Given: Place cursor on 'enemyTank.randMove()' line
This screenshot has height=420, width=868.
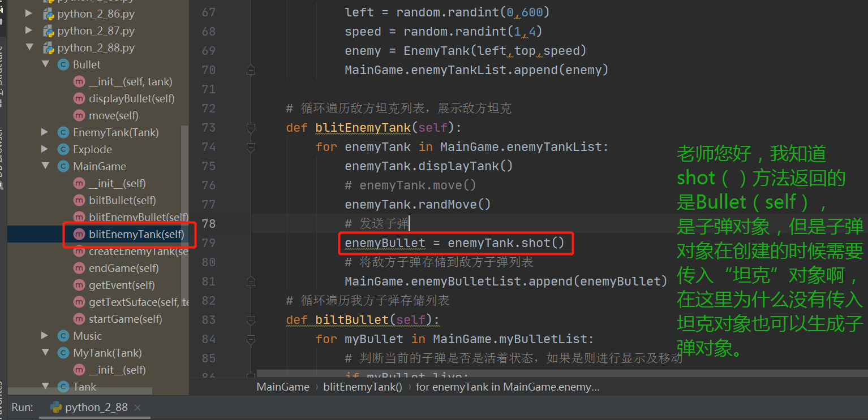Looking at the screenshot, I should [x=418, y=205].
